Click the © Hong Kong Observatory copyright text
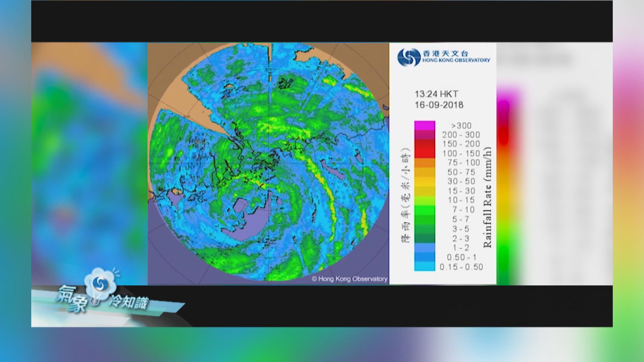The image size is (644, 362). point(349,279)
